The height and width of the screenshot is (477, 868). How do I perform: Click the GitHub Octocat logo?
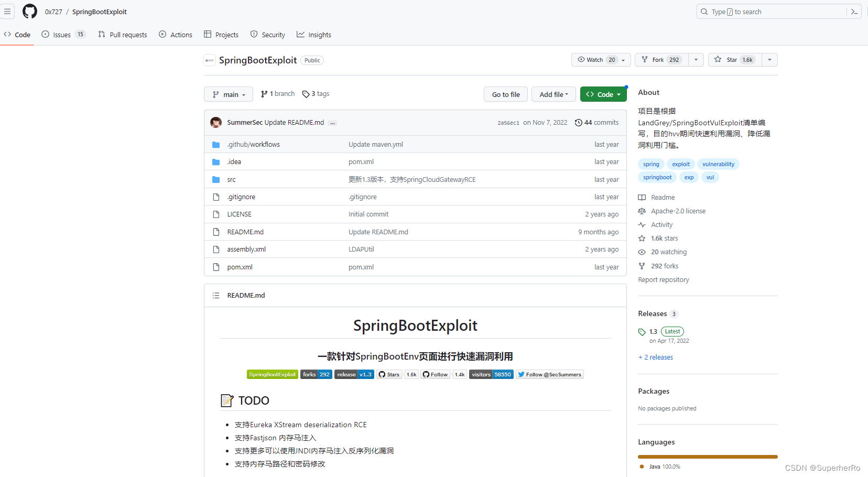point(29,11)
